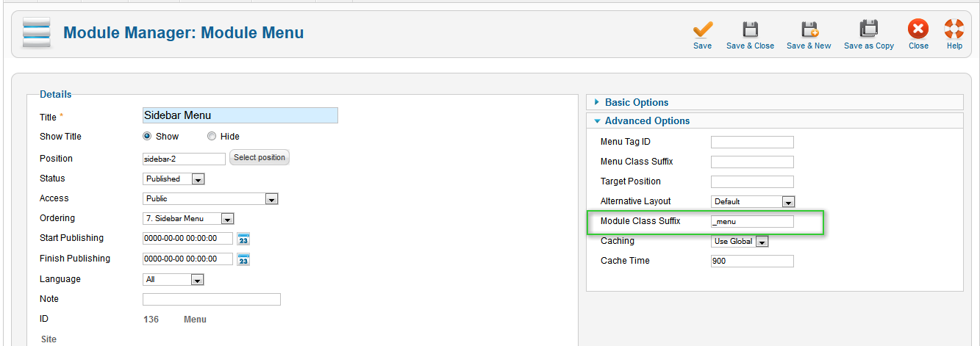Click the Save & New toolbar icon

pos(809,29)
